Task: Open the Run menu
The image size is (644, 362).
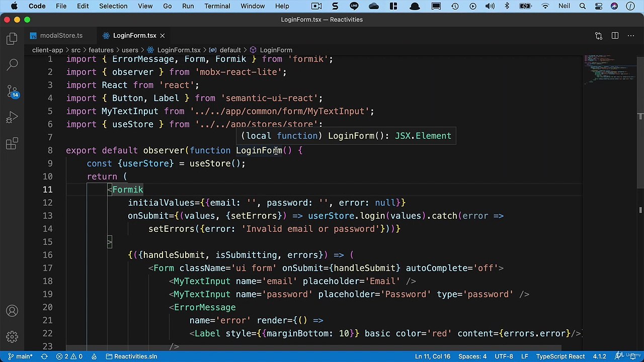Action: pyautogui.click(x=188, y=6)
